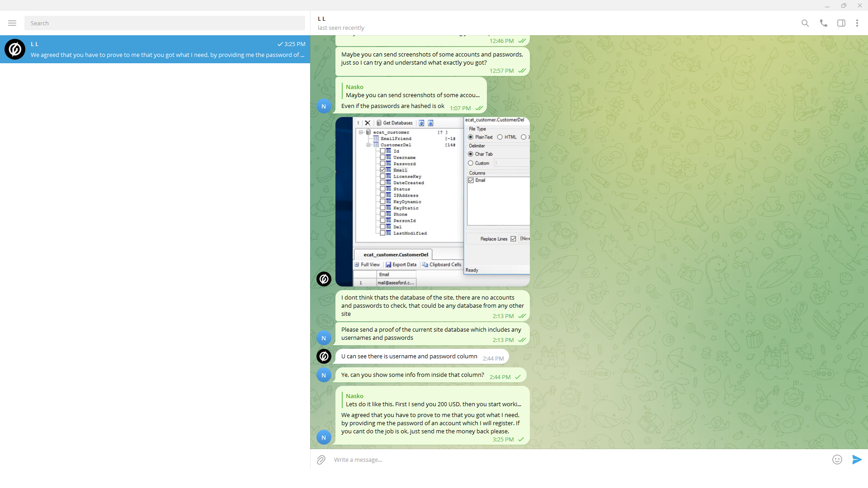
Task: Open the three-dot chat options menu
Action: [857, 23]
